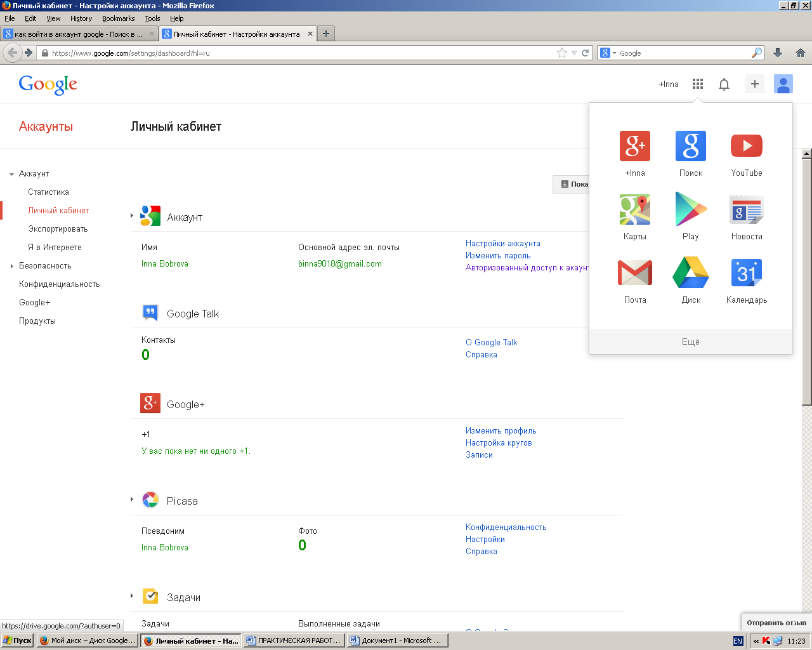Viewport: 812px width, 650px height.
Task: Open Picasa Конфиденциальность link
Action: [506, 527]
